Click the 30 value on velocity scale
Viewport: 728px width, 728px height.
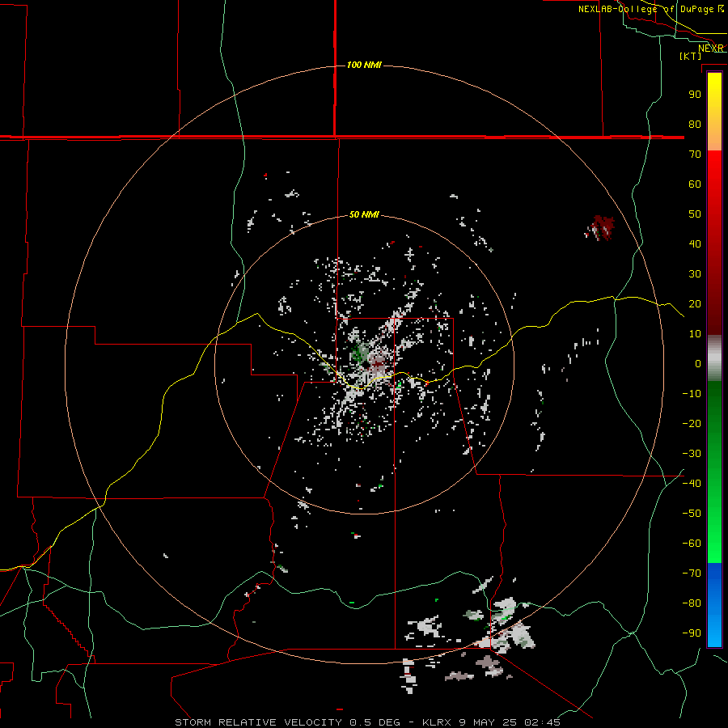click(695, 274)
